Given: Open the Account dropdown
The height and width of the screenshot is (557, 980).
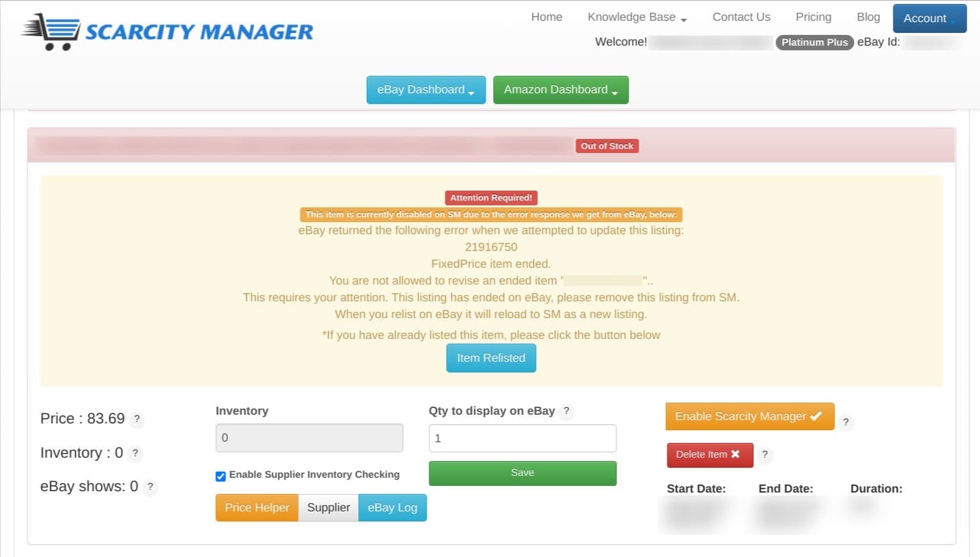Looking at the screenshot, I should point(930,18).
